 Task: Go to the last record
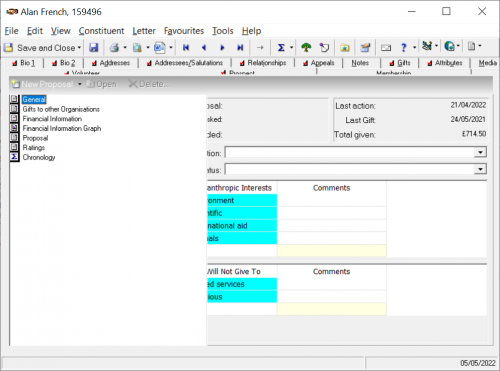240,48
